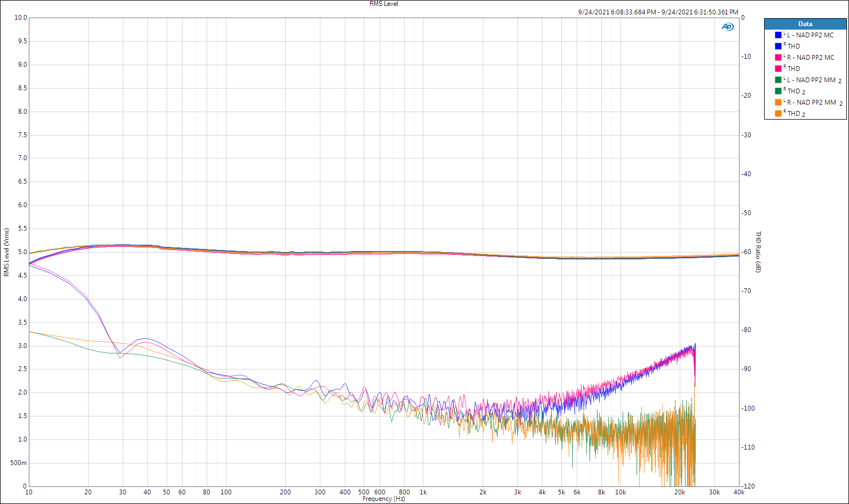This screenshot has height=504, width=849.
Task: Click the 500m tick on the Vrms axis
Action: coord(18,463)
